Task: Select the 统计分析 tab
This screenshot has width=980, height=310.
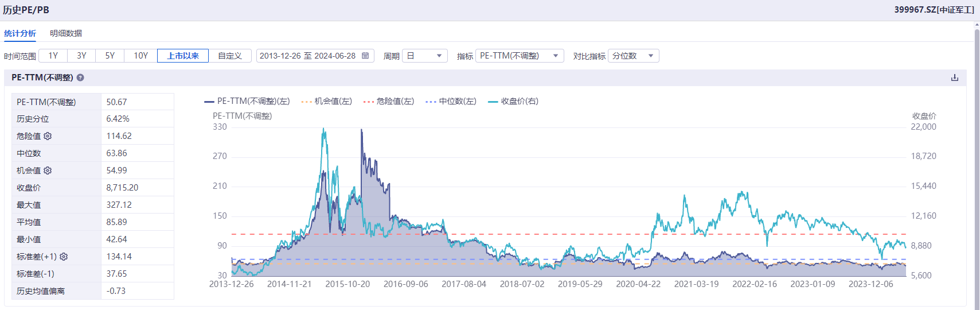Action: click(x=20, y=33)
